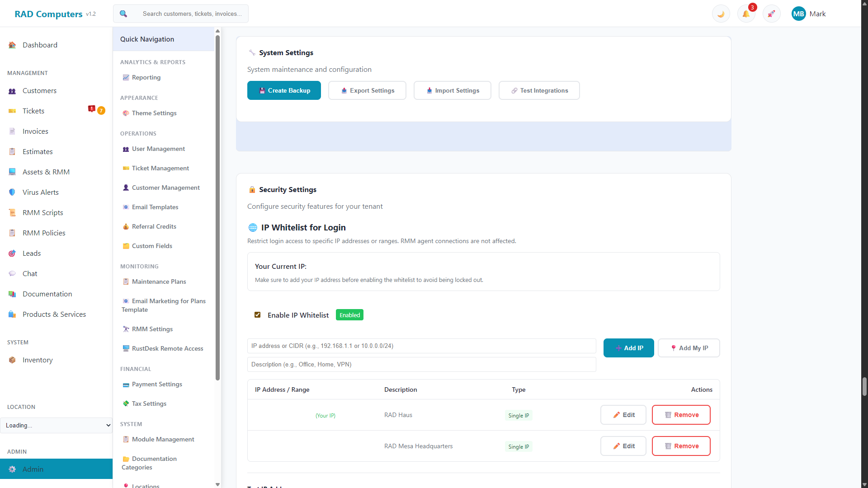Click the Admin gear icon

12,469
